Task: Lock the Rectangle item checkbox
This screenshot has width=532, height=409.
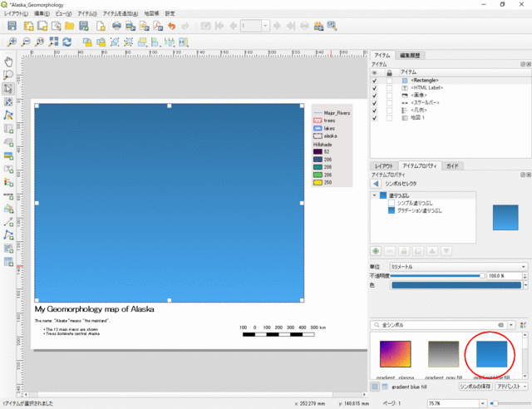Action: click(389, 81)
